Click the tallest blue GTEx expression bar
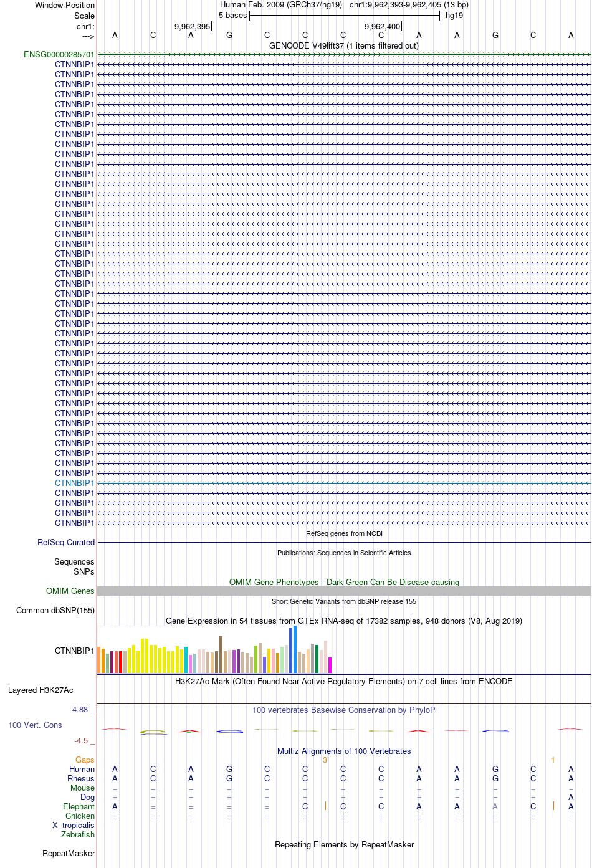592x868 pixels. point(295,649)
